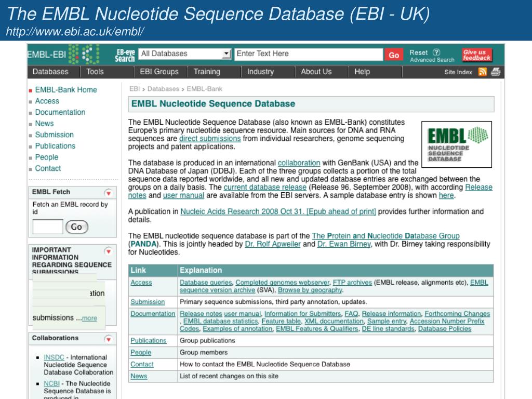
Task: Open the Tools menu
Action: [x=95, y=72]
